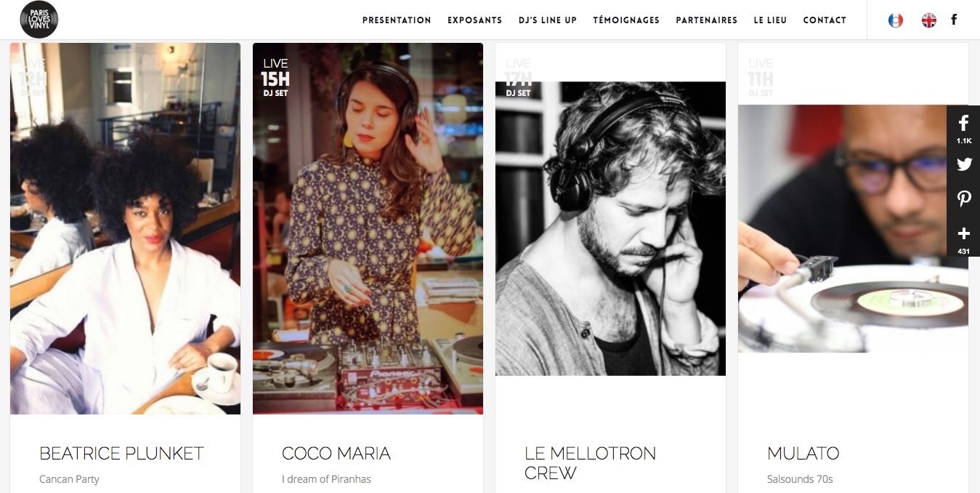Open Presentation menu item
The width and height of the screenshot is (980, 493).
397,20
